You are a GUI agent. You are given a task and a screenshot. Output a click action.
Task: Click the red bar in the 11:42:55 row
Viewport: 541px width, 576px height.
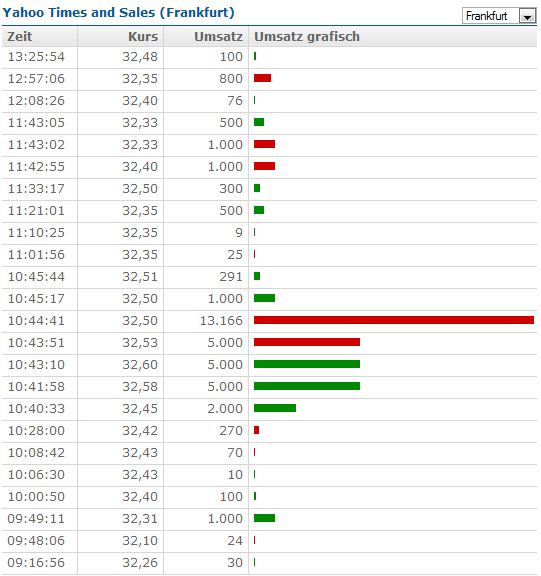[x=264, y=166]
